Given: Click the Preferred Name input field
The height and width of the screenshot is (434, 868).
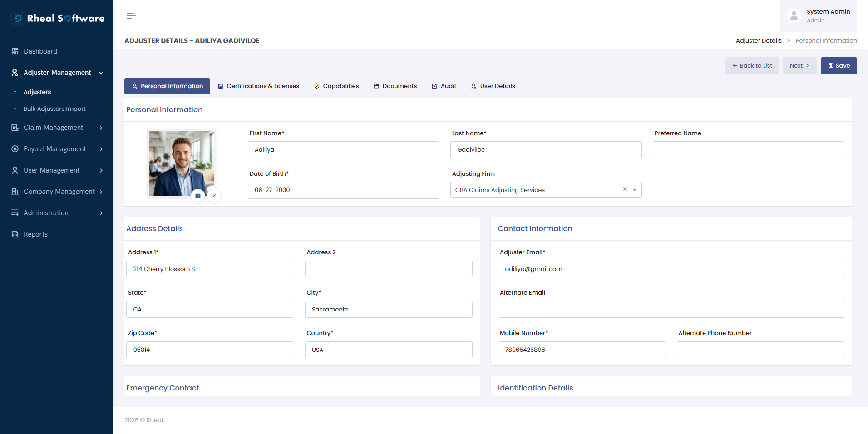Looking at the screenshot, I should [748, 150].
